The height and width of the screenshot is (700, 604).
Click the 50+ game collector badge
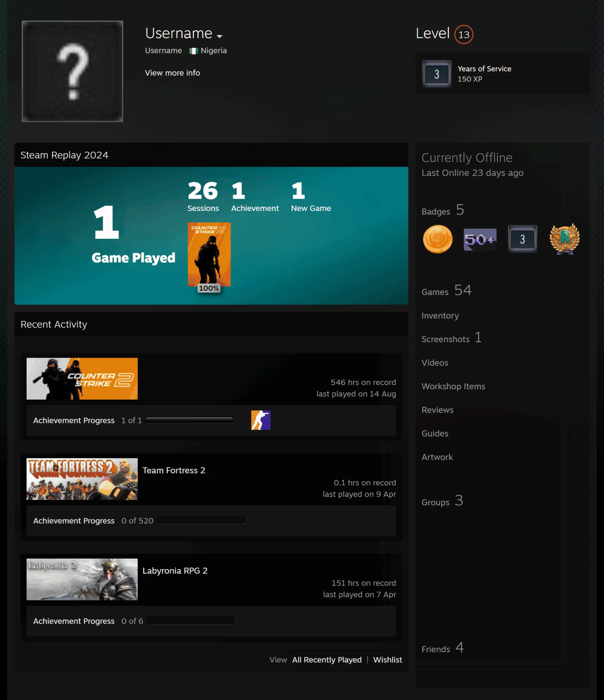[x=480, y=240]
